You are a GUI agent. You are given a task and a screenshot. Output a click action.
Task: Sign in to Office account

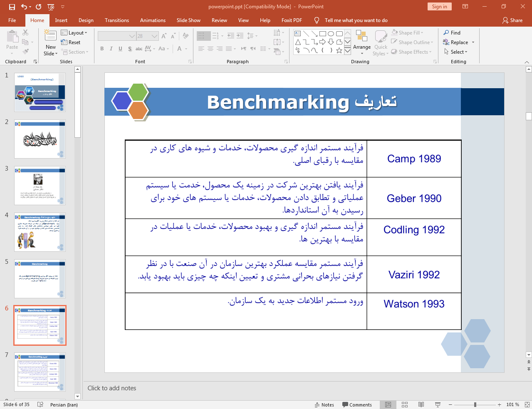439,7
